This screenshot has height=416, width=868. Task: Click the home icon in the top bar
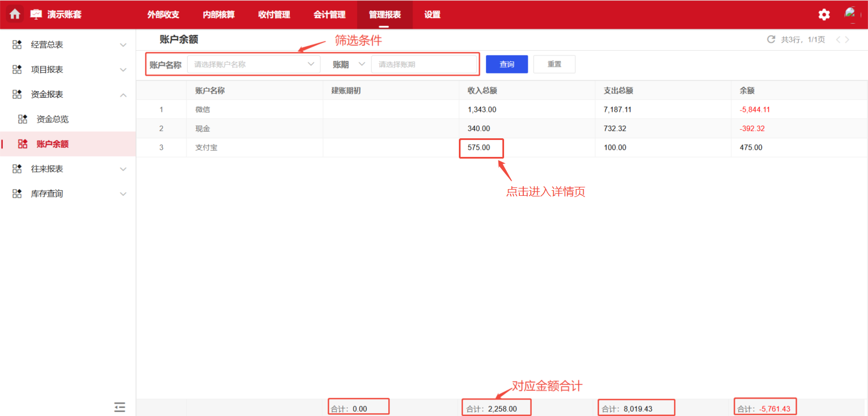(14, 14)
